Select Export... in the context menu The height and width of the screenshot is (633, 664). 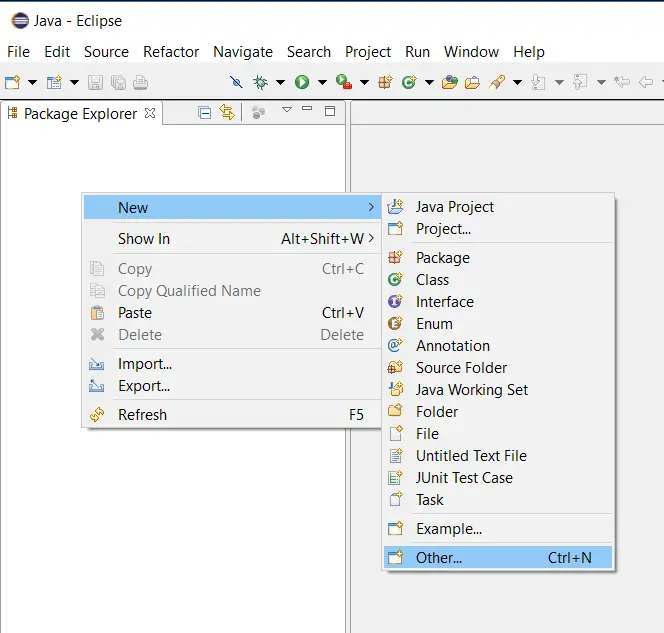232,386
